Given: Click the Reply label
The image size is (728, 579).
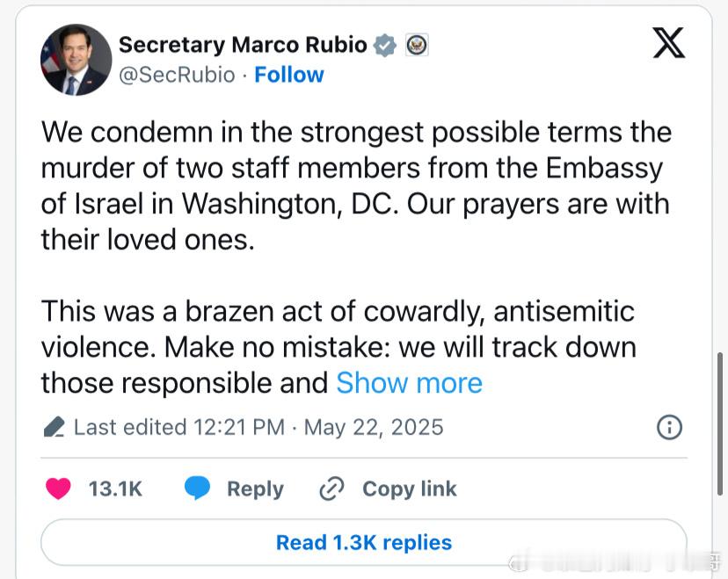Looking at the screenshot, I should [255, 489].
